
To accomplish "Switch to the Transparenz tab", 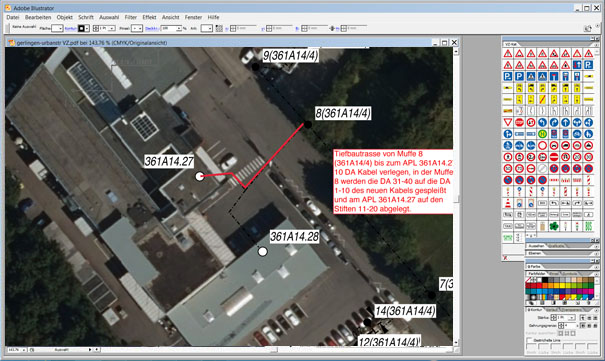I will click(x=571, y=310).
